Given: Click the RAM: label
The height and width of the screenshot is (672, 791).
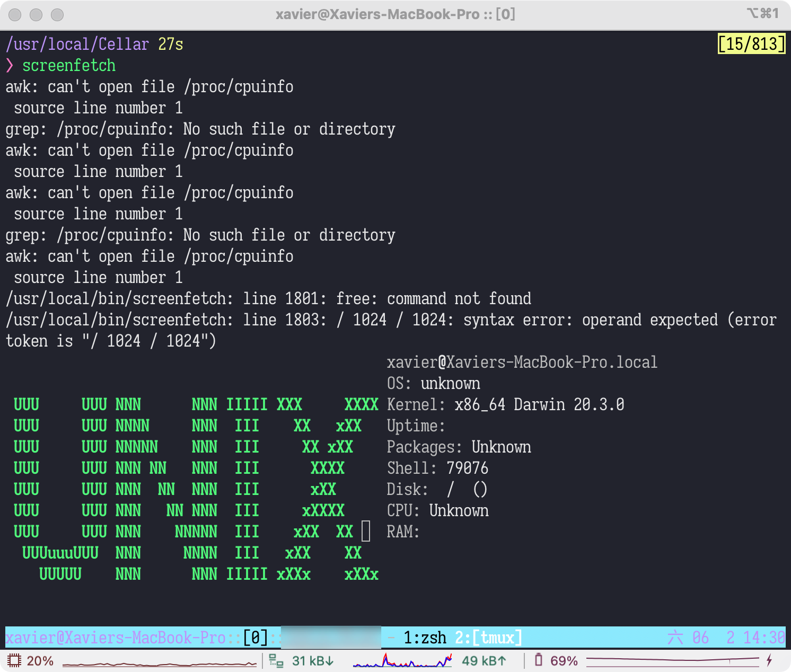Looking at the screenshot, I should [403, 532].
